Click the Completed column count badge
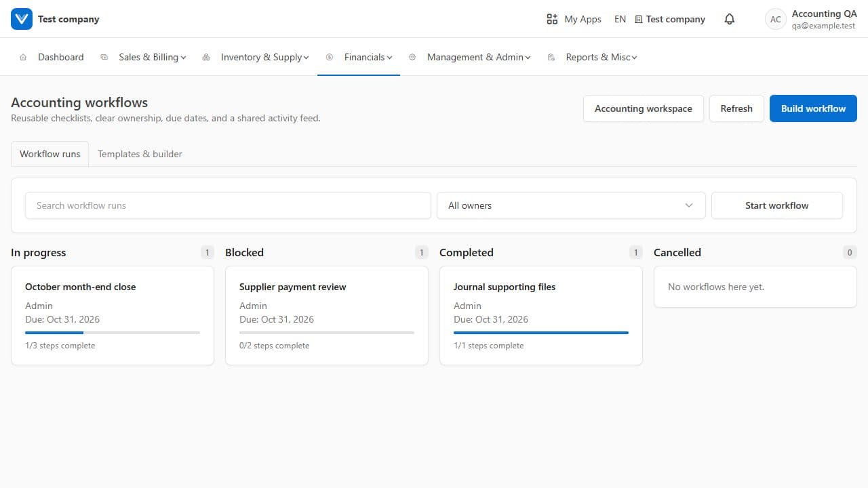The image size is (868, 488). pos(635,252)
